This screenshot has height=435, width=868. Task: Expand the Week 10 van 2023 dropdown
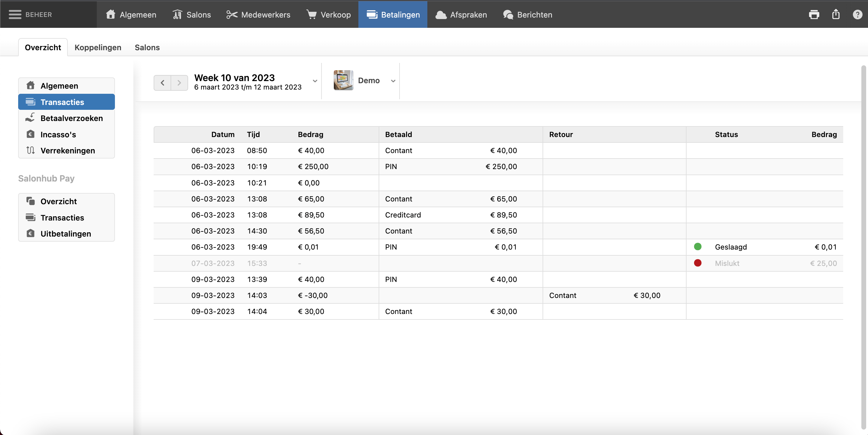point(315,81)
